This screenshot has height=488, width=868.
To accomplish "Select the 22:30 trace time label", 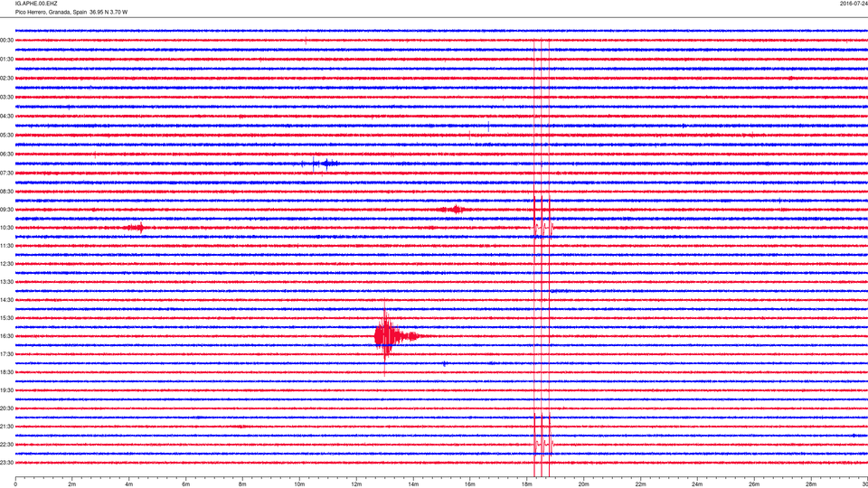I will [6, 445].
